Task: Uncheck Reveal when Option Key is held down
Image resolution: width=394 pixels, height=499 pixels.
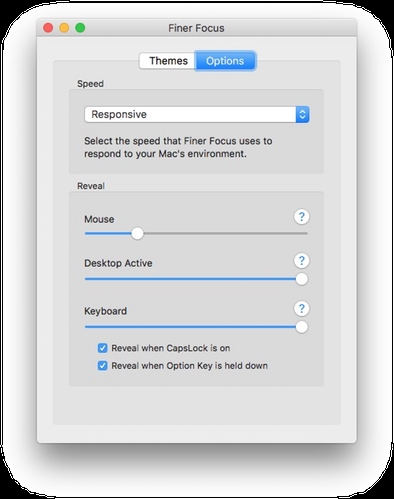Action: [103, 366]
